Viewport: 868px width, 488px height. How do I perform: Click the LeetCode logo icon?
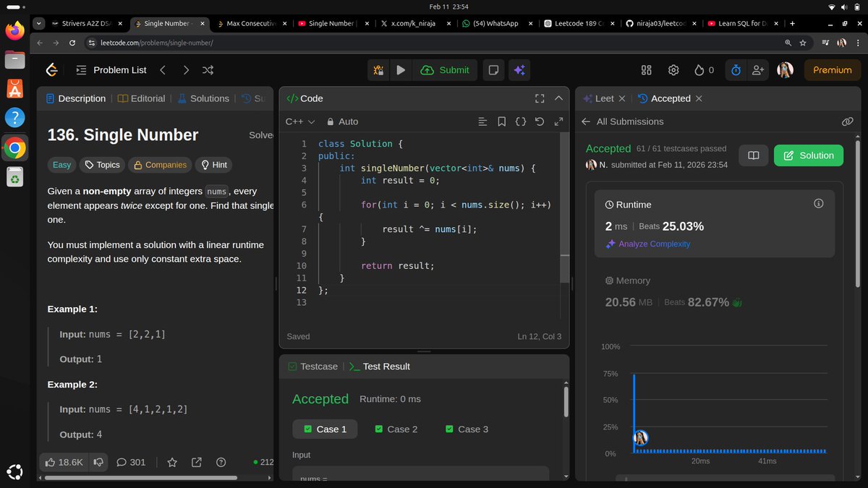point(51,70)
